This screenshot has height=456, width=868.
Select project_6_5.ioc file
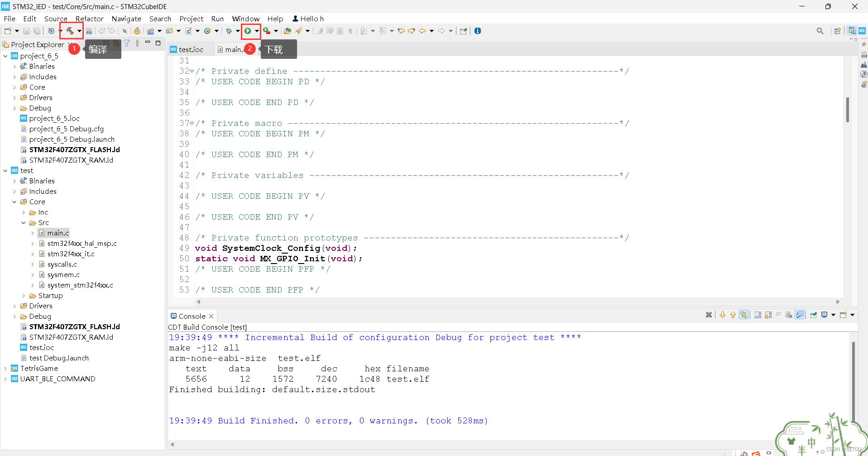[54, 119]
